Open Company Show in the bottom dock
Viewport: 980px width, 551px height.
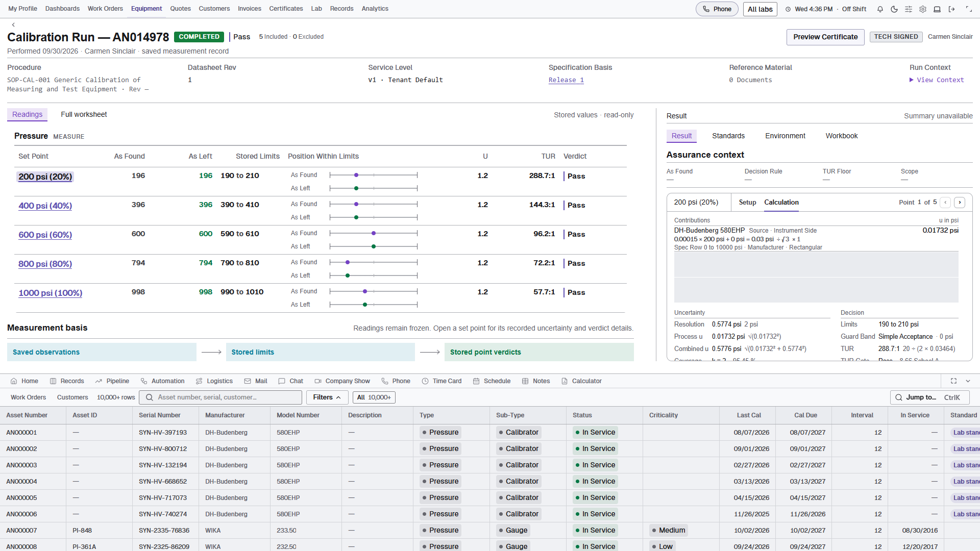[342, 381]
